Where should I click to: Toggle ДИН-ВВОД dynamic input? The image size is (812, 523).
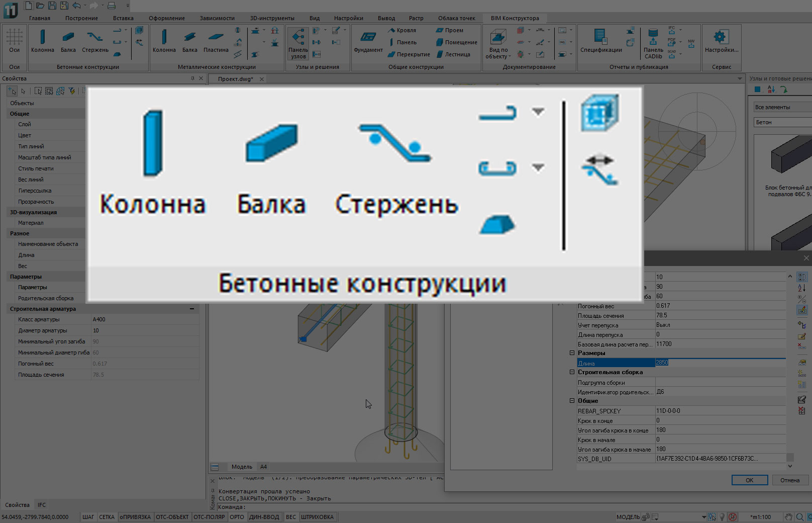[264, 517]
